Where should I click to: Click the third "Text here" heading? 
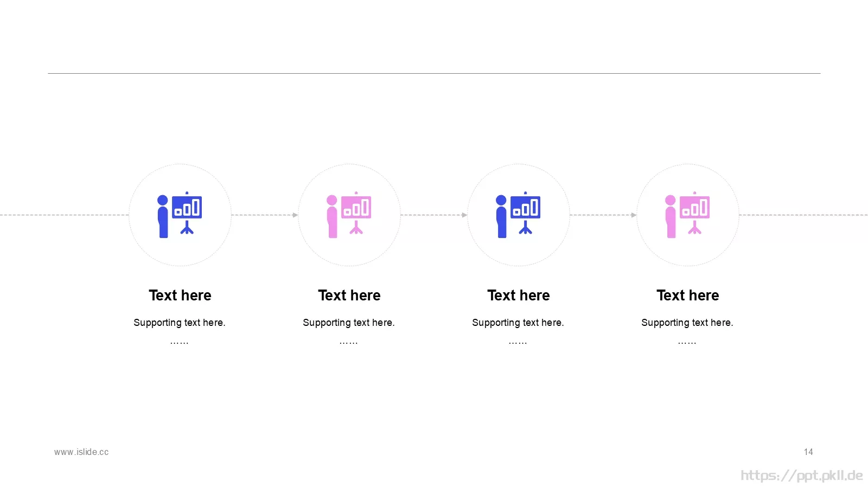pos(519,296)
